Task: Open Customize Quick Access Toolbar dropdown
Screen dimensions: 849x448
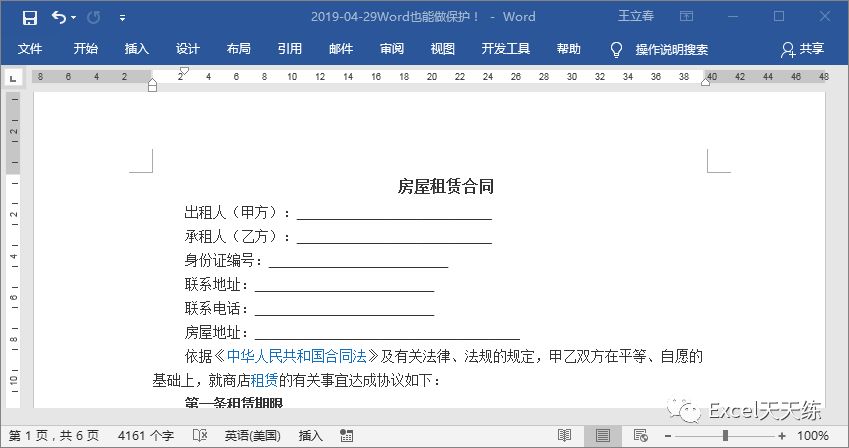Action: pos(122,18)
